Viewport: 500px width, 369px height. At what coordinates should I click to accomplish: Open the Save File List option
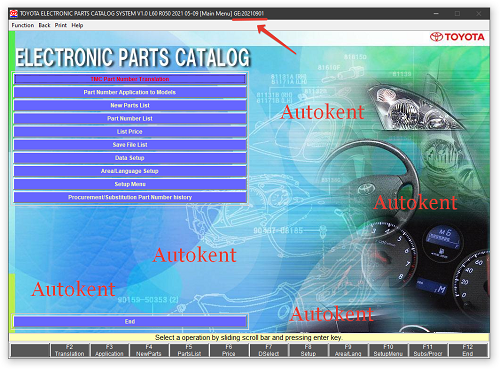tap(130, 145)
